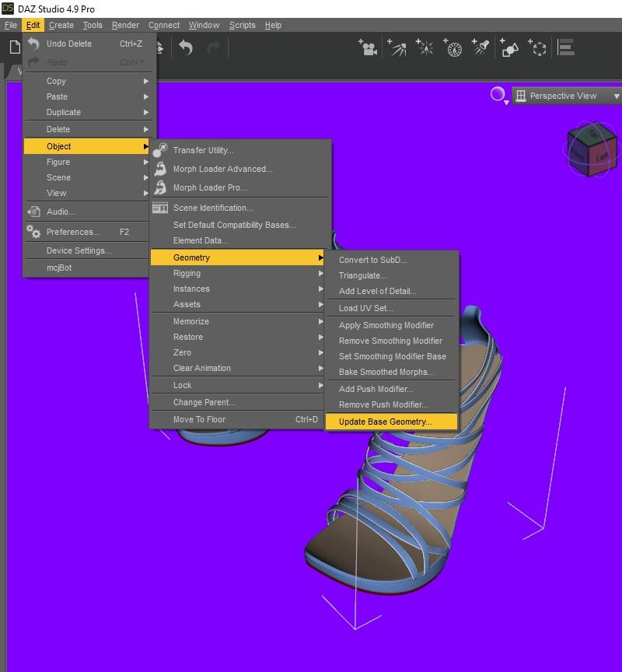
Task: Open Device Settings
Action: click(x=88, y=250)
